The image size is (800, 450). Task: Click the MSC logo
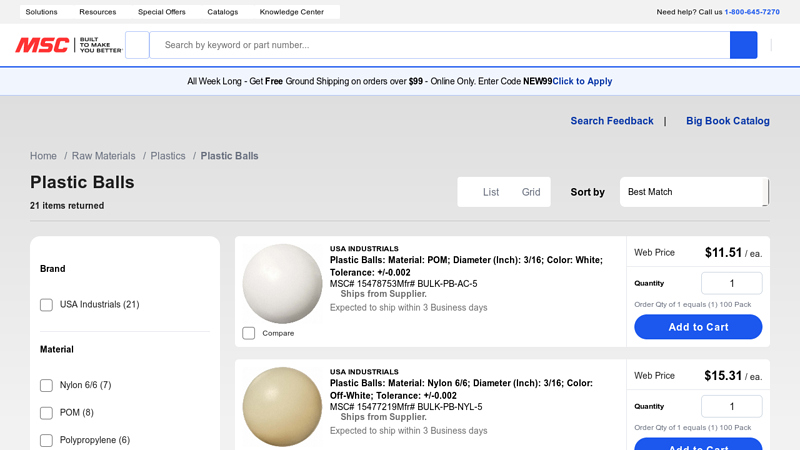point(69,45)
